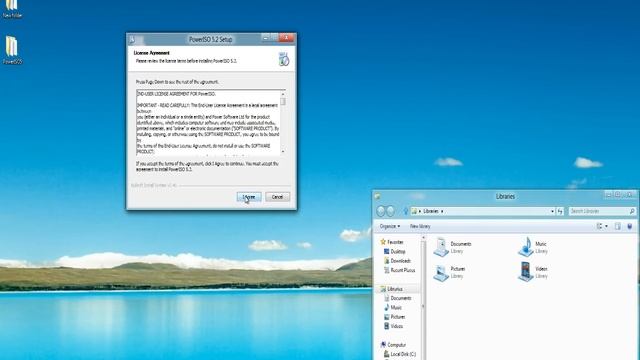
Task: Click the license text scrollbar down arrow
Action: pyautogui.click(x=283, y=151)
